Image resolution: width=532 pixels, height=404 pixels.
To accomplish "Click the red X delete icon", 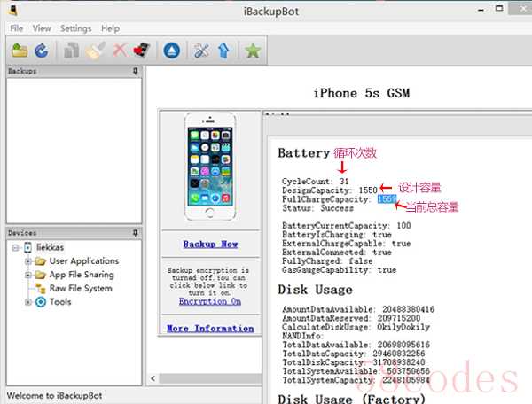I will 120,50.
